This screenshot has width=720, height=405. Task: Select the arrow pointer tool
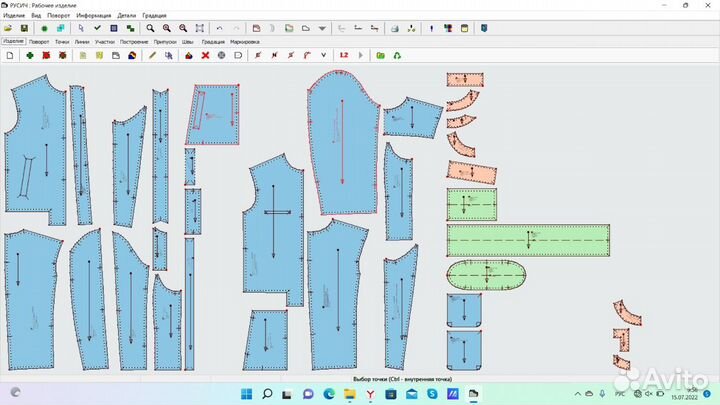point(81,28)
